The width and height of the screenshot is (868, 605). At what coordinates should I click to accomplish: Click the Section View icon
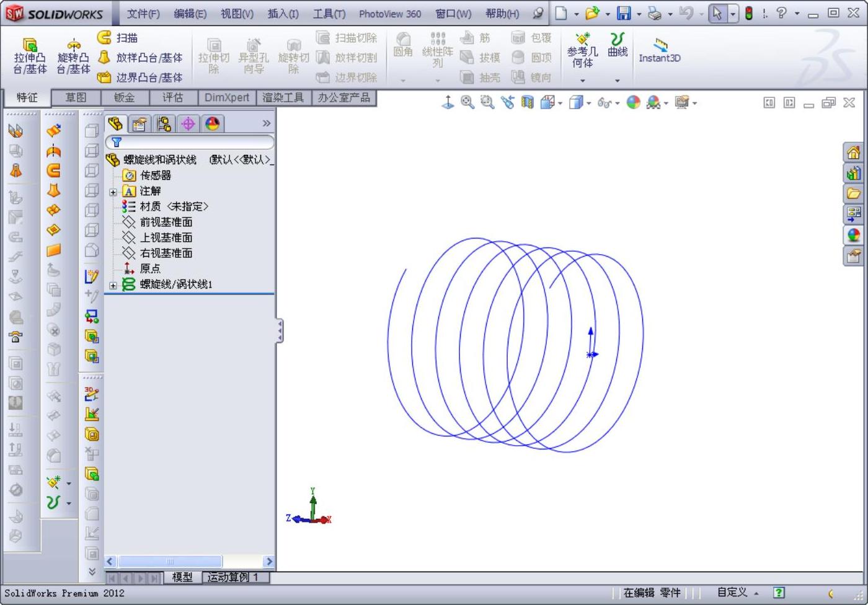pos(527,102)
